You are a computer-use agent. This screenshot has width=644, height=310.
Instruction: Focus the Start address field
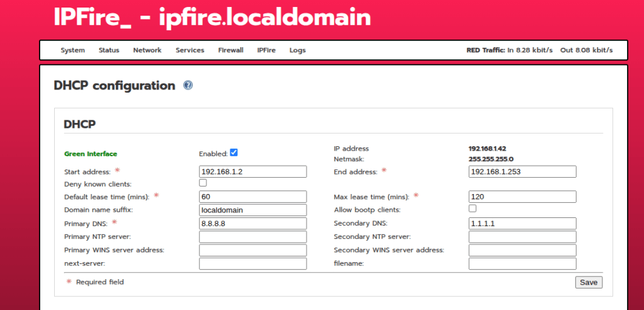[x=252, y=171]
